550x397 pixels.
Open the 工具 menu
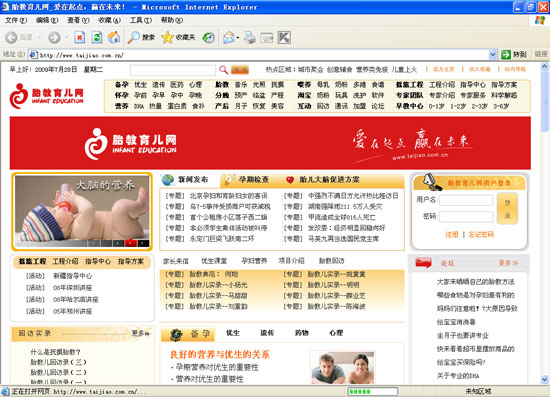tap(141, 20)
